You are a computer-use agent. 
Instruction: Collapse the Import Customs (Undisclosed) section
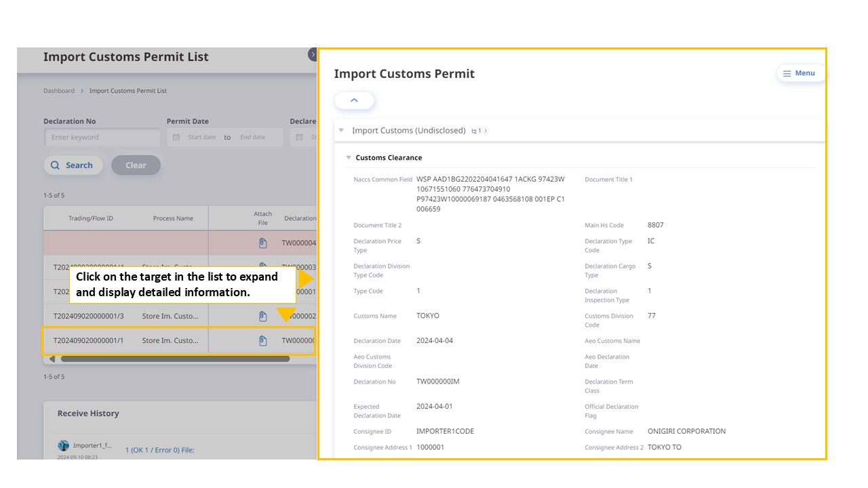tap(341, 131)
